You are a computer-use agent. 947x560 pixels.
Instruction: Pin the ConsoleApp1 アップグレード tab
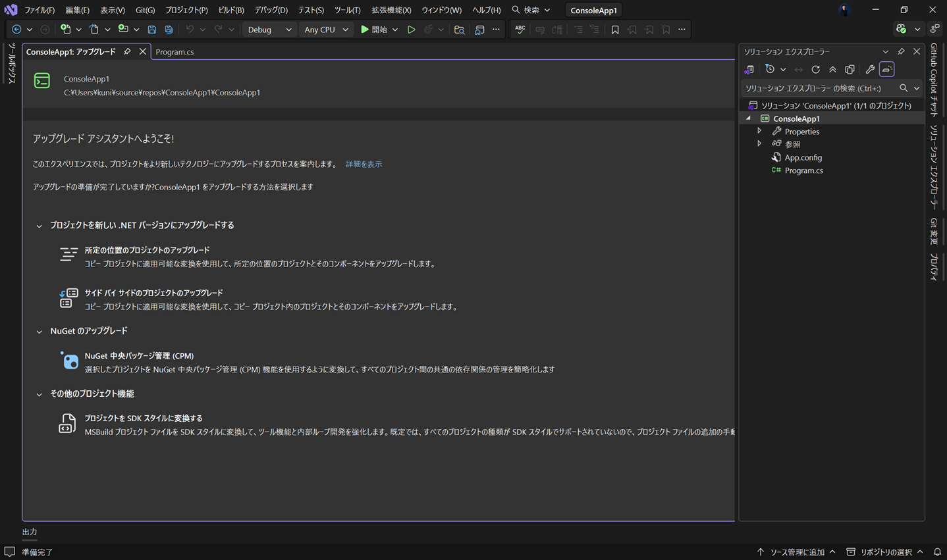pyautogui.click(x=126, y=51)
